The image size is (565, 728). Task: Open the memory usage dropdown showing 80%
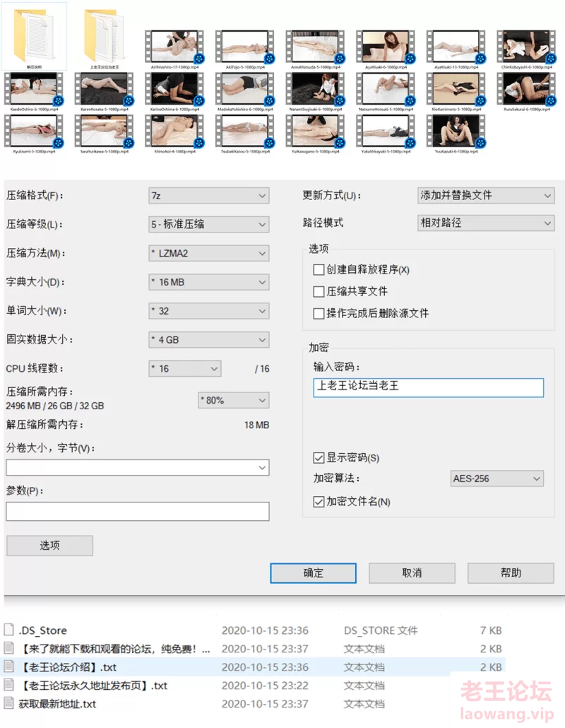[234, 400]
